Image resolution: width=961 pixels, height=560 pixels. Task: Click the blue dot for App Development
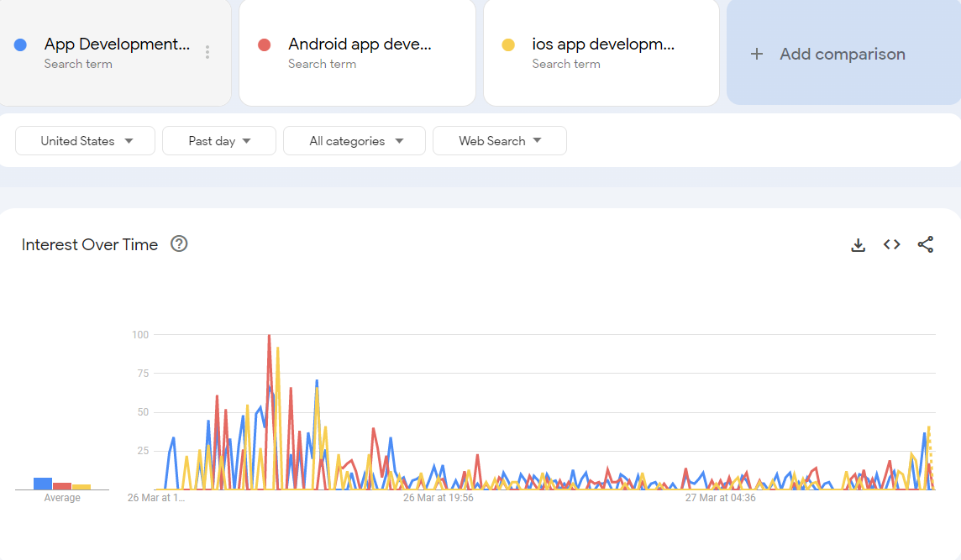20,44
